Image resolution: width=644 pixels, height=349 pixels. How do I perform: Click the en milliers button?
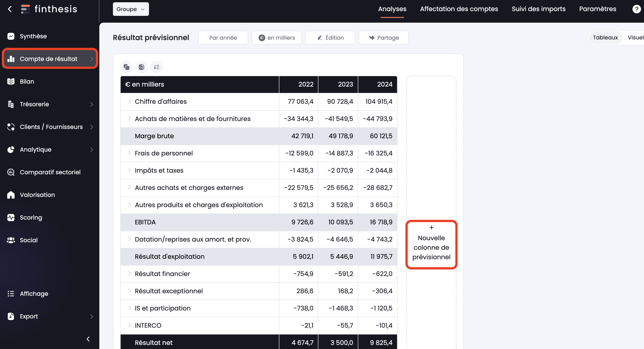click(x=276, y=38)
